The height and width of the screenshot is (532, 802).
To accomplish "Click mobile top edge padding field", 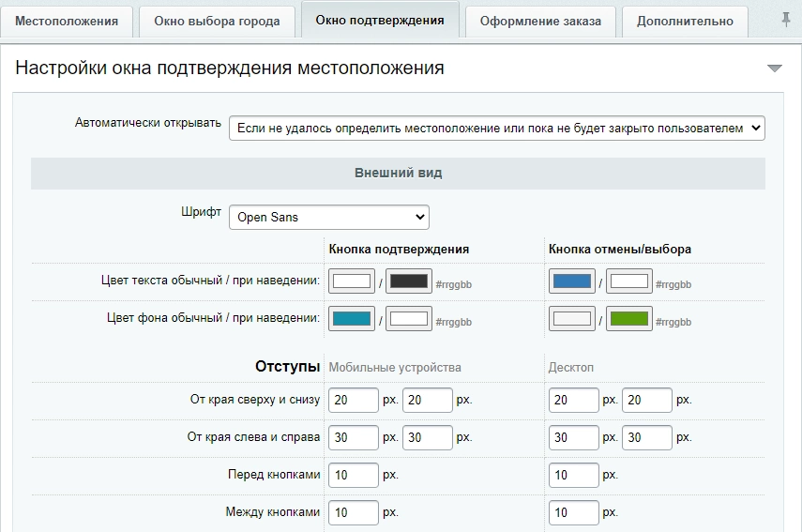I will [x=353, y=400].
